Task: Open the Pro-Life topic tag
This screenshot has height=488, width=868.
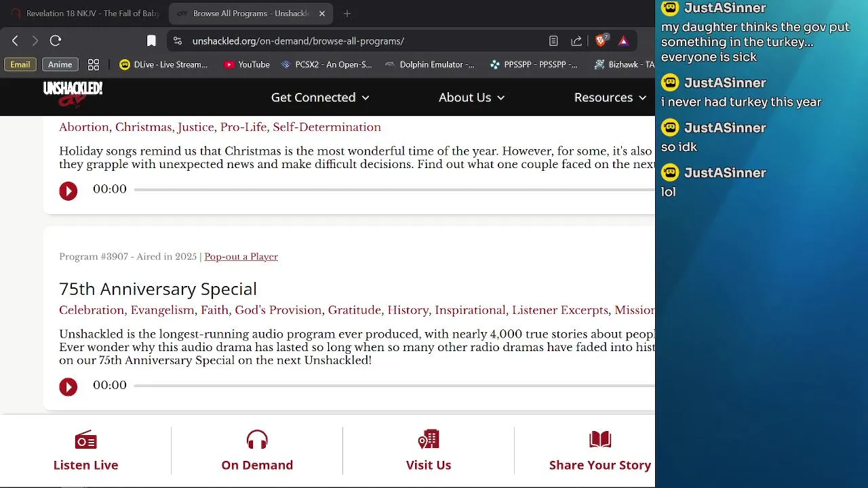Action: pyautogui.click(x=243, y=127)
